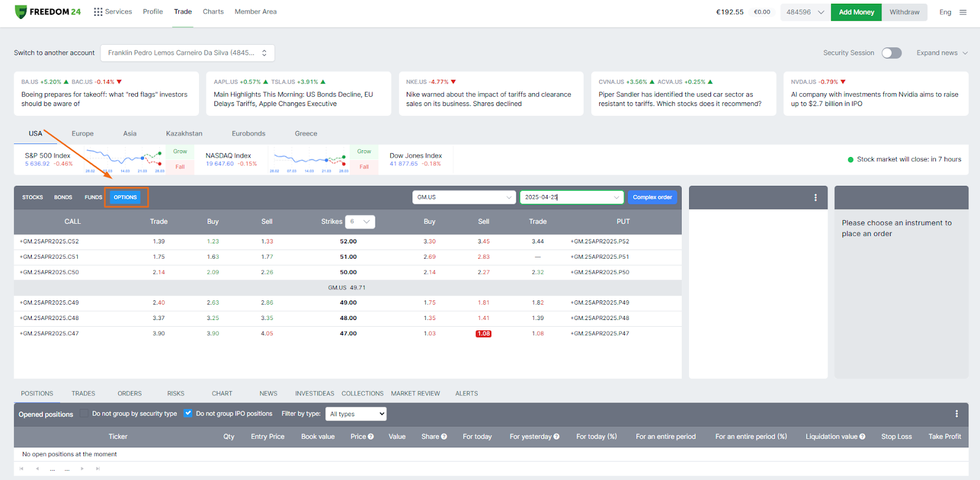Change language from Eng
This screenshot has height=480, width=980.
(x=945, y=12)
